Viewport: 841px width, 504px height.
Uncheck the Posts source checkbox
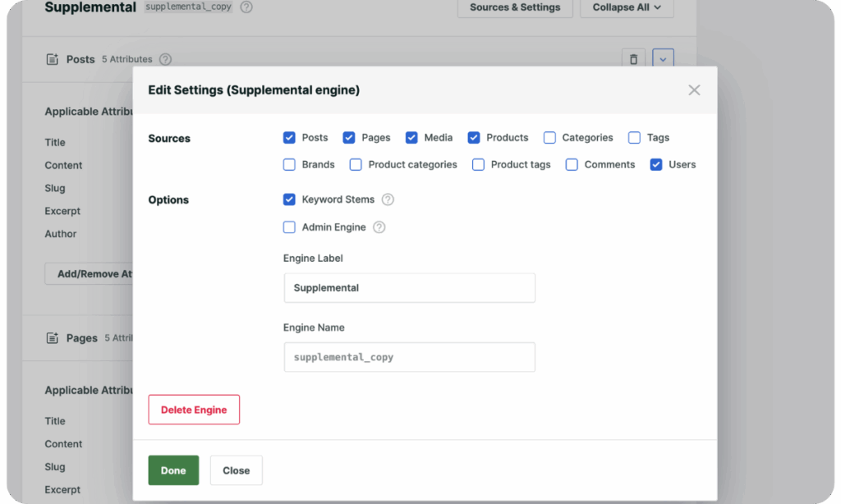[289, 138]
